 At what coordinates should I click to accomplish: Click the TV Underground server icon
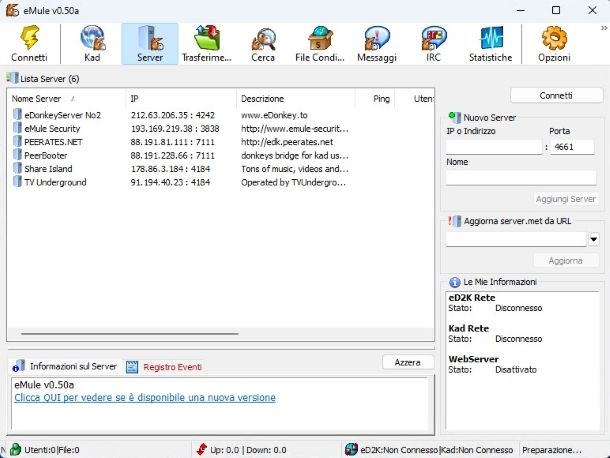pos(18,182)
